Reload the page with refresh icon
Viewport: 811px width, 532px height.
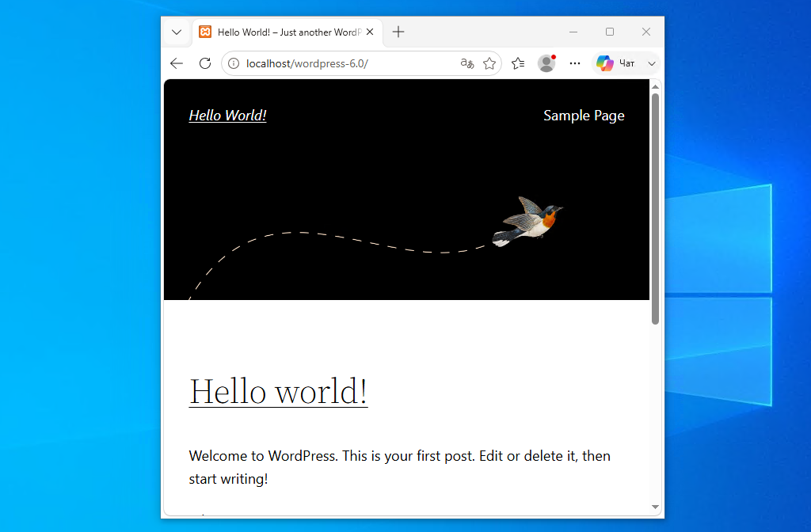(205, 63)
